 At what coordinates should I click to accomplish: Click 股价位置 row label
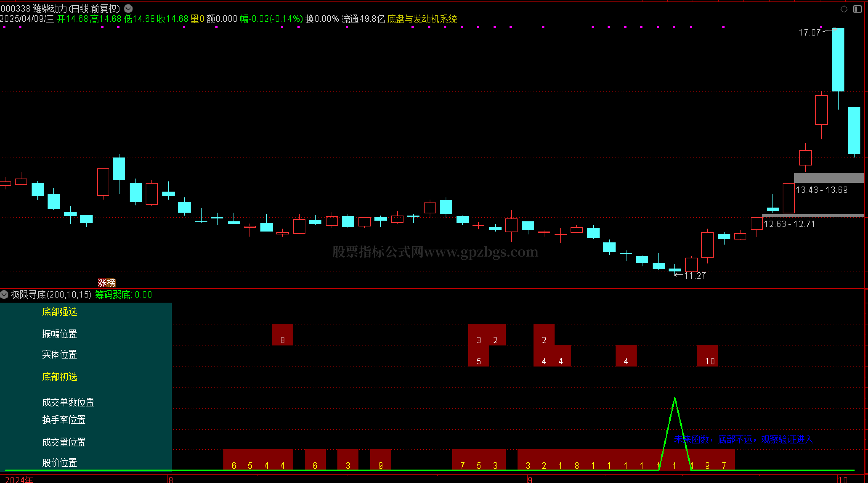[60, 462]
